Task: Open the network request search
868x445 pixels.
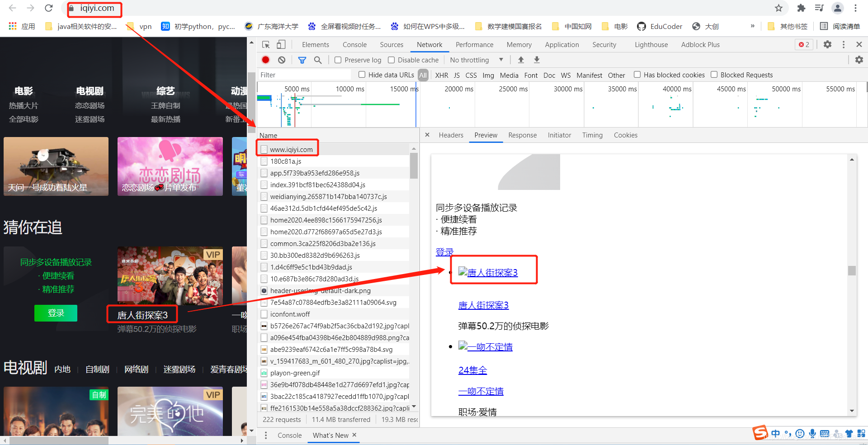Action: [x=318, y=60]
